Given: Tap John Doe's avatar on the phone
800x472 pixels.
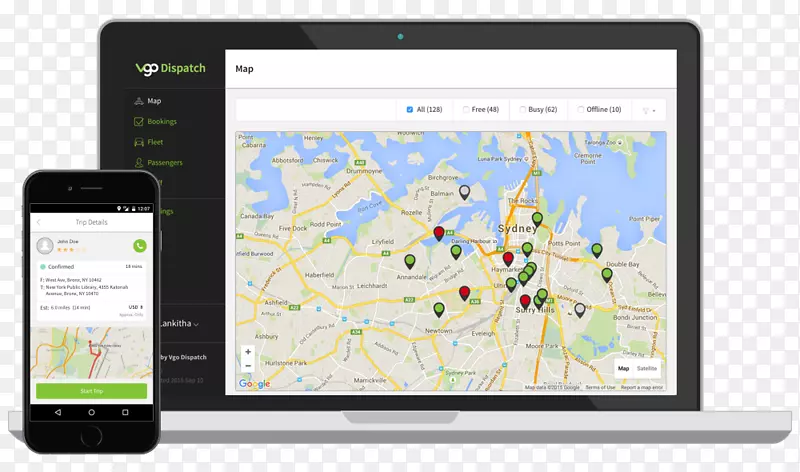Looking at the screenshot, I should pos(45,245).
